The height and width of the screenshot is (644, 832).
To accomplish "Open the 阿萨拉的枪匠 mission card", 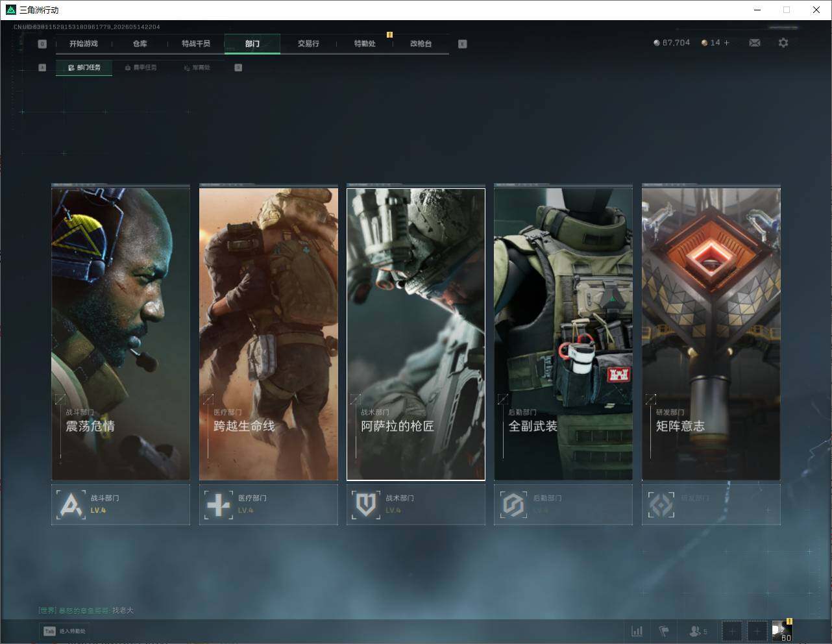I will pos(416,334).
